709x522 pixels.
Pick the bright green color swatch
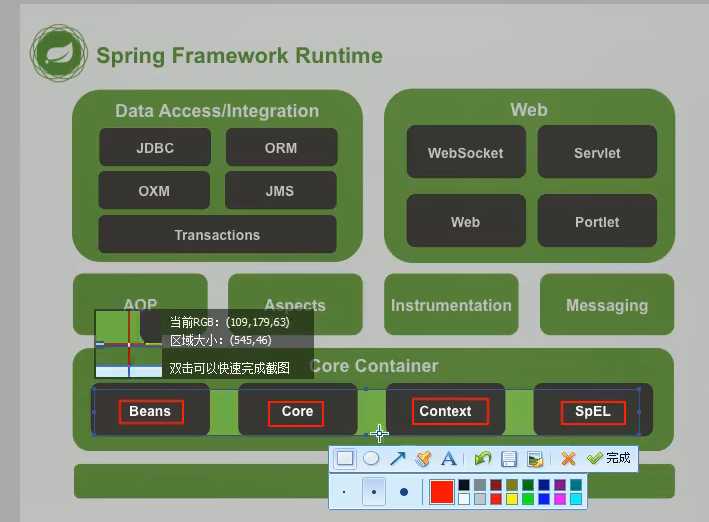pyautogui.click(x=528, y=499)
